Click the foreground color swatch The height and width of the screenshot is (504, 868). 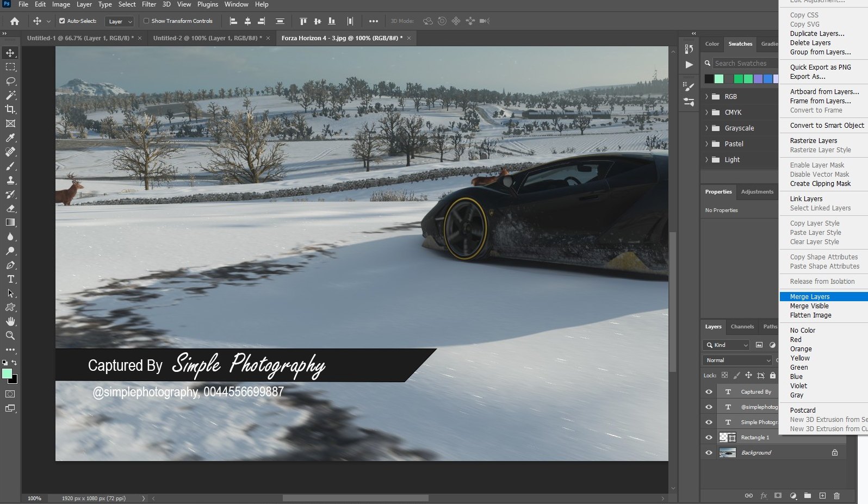coord(7,374)
